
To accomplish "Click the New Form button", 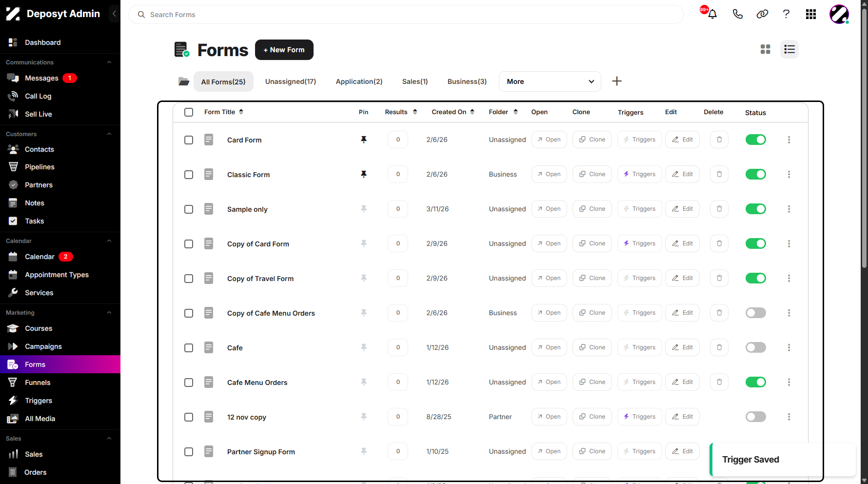I will pos(284,50).
